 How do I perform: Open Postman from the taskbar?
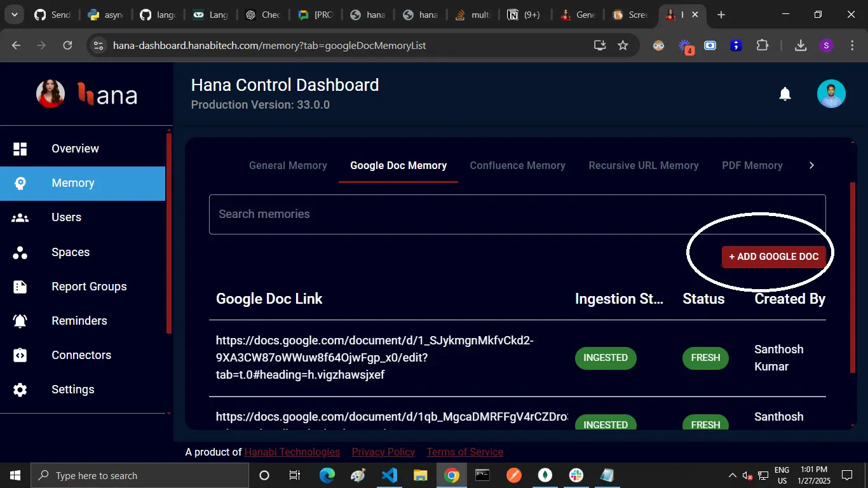pyautogui.click(x=514, y=475)
